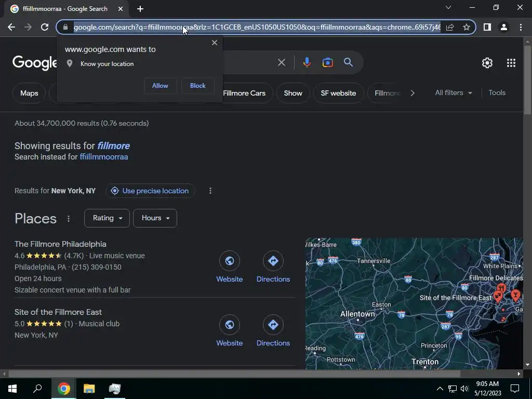
Task: Open The Fillmore Philadelphia listing
Action: point(60,244)
